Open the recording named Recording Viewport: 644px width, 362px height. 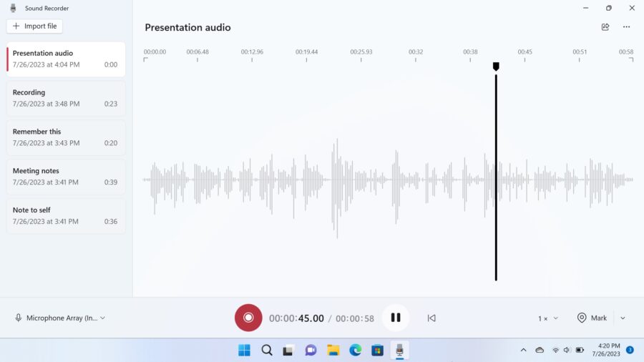coord(66,99)
